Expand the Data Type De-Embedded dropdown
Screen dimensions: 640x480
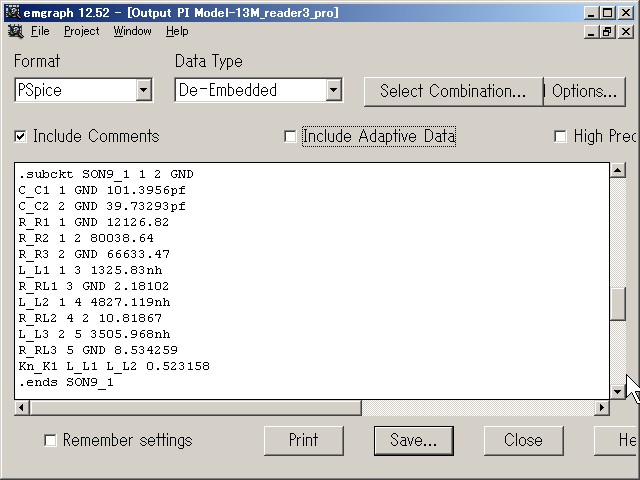[333, 90]
